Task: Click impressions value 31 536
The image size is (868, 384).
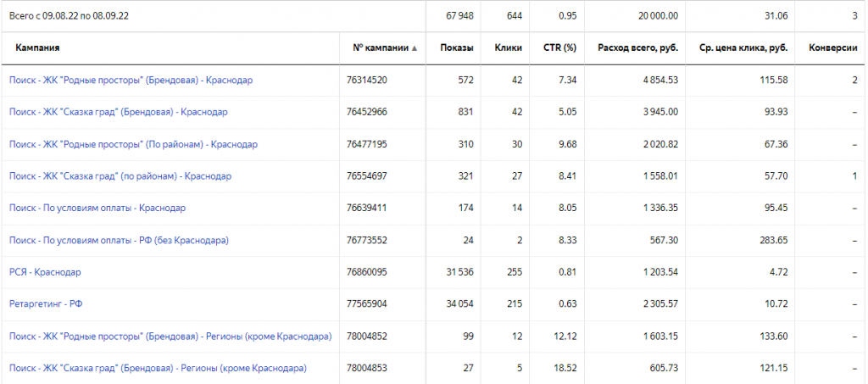Action: [x=459, y=272]
